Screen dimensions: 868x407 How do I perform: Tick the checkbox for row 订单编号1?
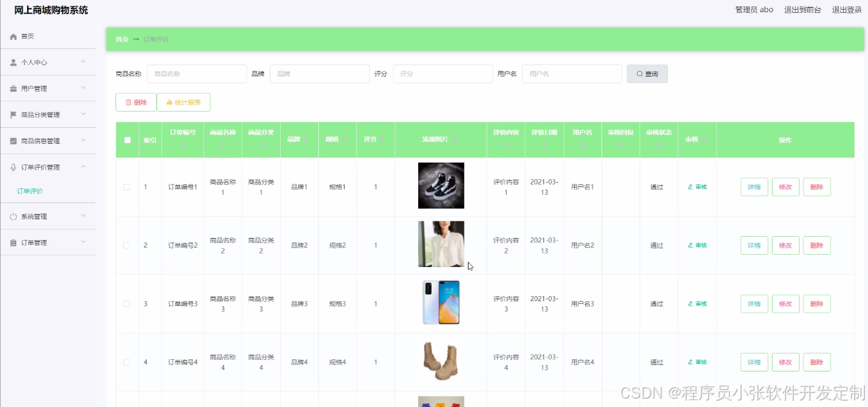click(126, 187)
